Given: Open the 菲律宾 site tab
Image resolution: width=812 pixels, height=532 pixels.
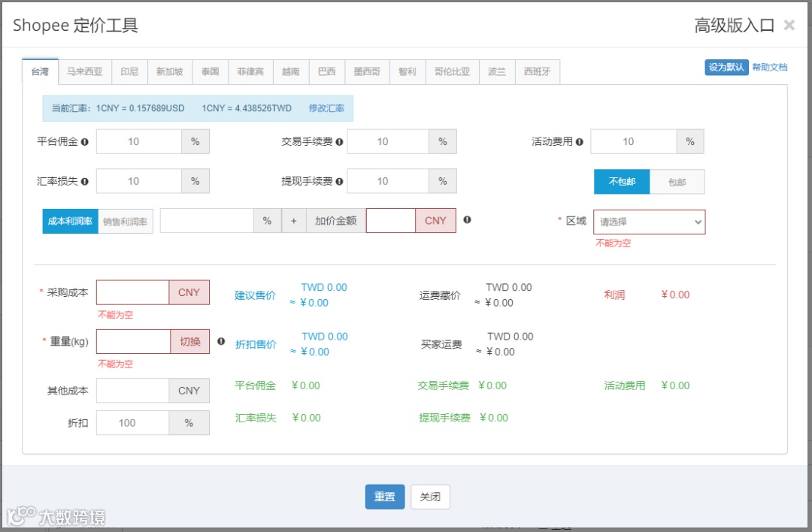Looking at the screenshot, I should pyautogui.click(x=250, y=71).
